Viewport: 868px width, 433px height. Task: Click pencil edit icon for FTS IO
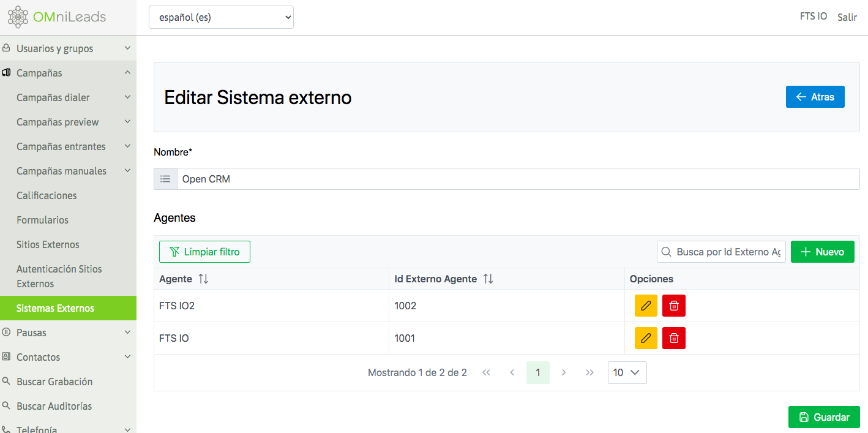click(645, 338)
